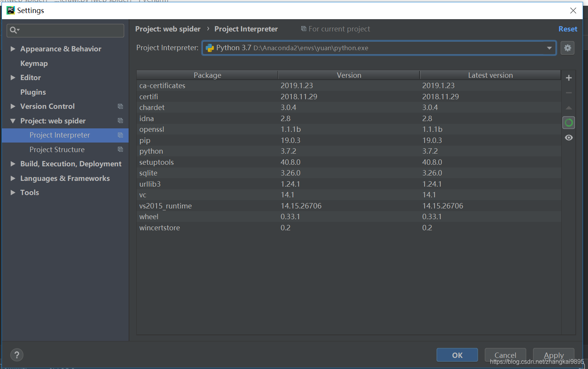Click in the settings search field
This screenshot has height=369, width=588.
65,30
